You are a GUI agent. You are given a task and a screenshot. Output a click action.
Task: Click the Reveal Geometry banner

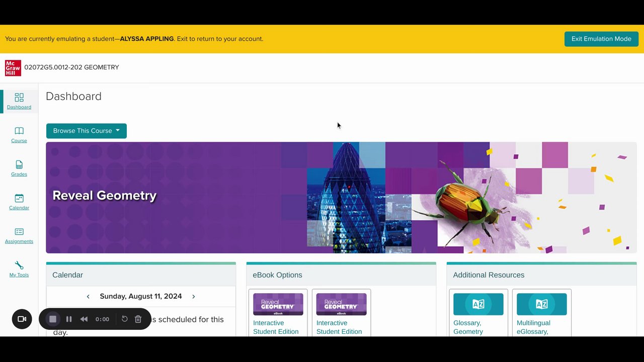(341, 198)
